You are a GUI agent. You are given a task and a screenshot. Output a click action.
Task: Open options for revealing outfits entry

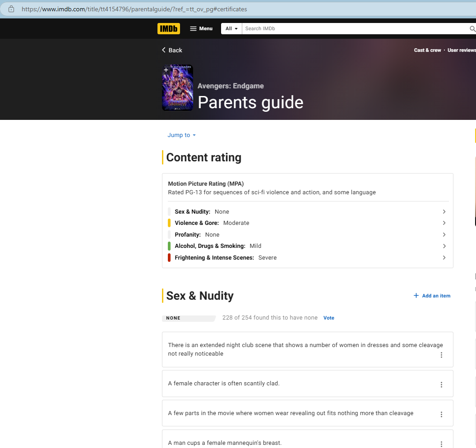pos(441,415)
